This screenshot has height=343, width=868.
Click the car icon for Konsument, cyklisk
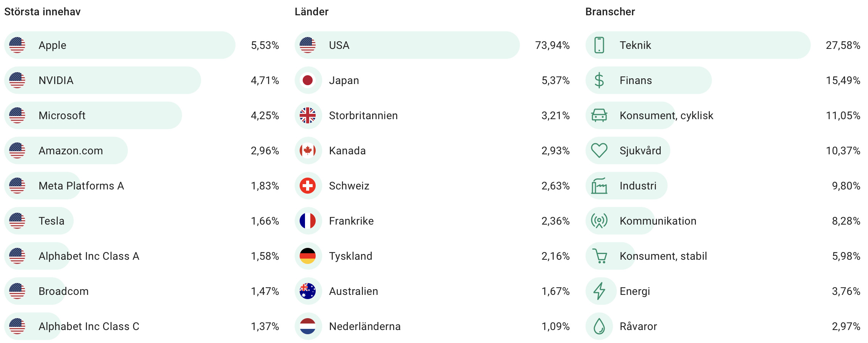tap(599, 115)
